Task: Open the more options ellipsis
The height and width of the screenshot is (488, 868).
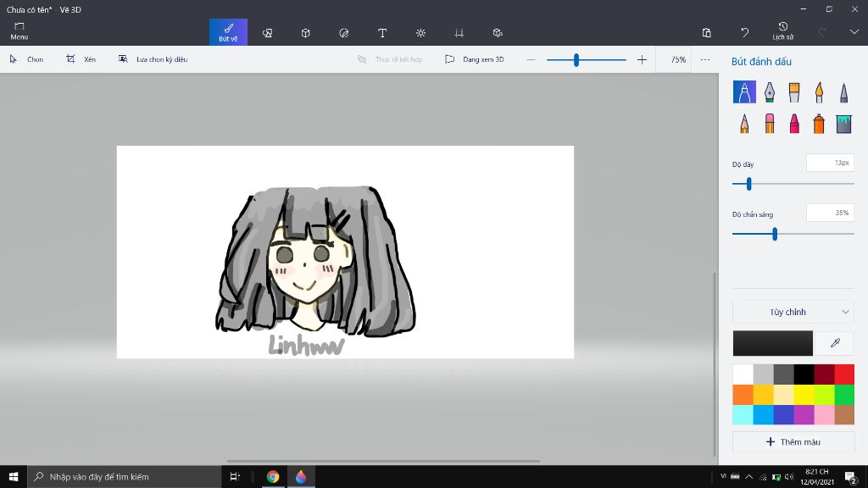Action: pos(704,59)
